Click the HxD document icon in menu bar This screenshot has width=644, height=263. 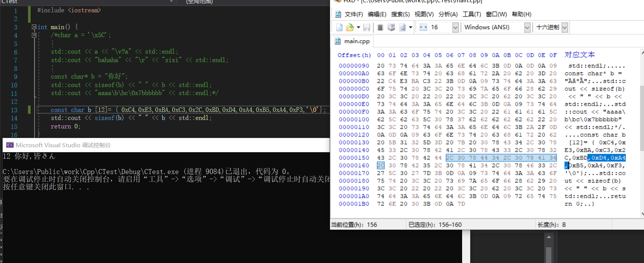pos(338,14)
